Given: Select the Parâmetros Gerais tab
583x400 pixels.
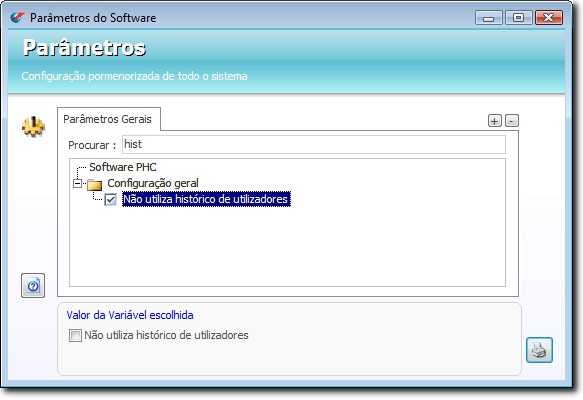Looking at the screenshot, I should [108, 119].
